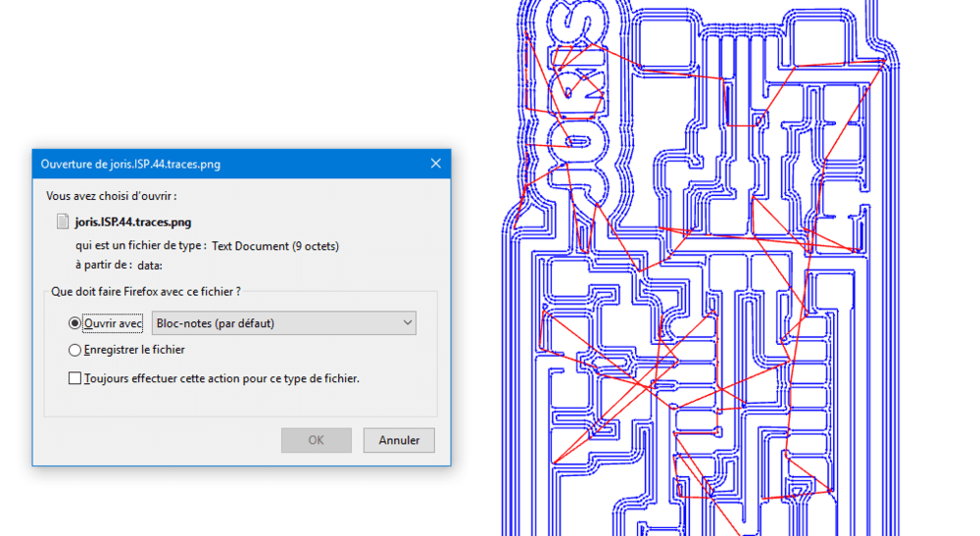Click the 'à partir de : data:' line

[x=119, y=265]
